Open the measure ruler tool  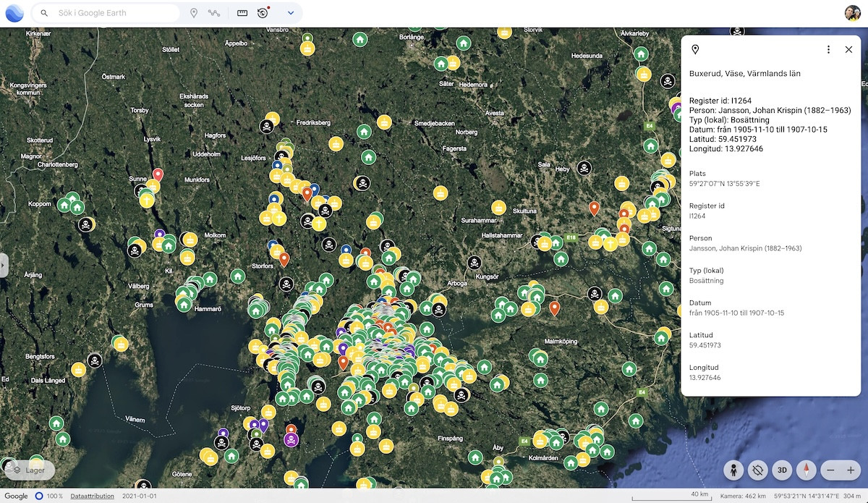242,13
